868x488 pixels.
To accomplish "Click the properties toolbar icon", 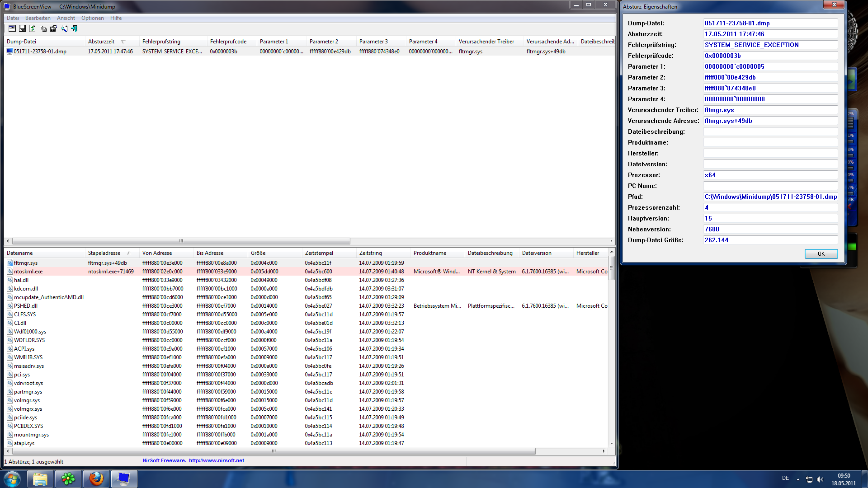I will pyautogui.click(x=53, y=28).
